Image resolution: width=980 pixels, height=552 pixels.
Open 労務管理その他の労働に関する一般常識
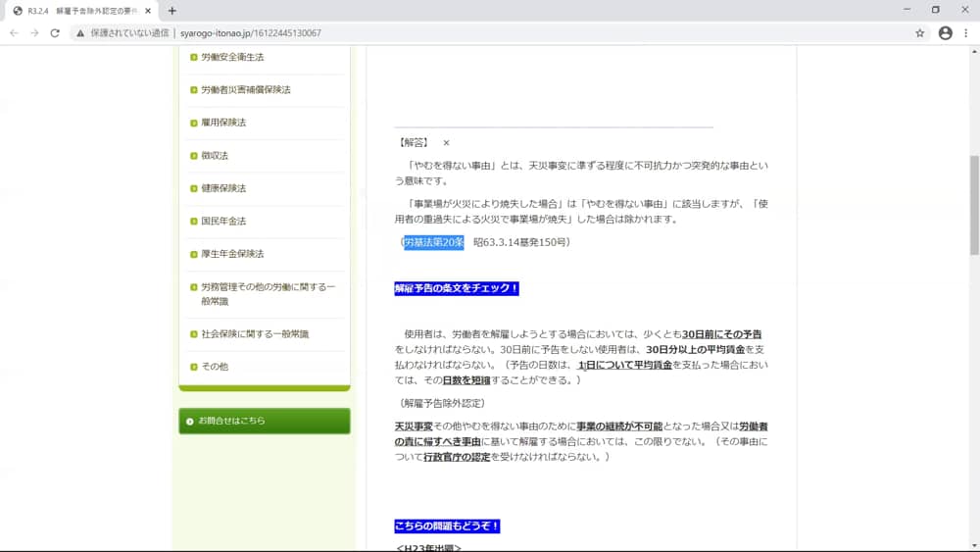click(269, 294)
